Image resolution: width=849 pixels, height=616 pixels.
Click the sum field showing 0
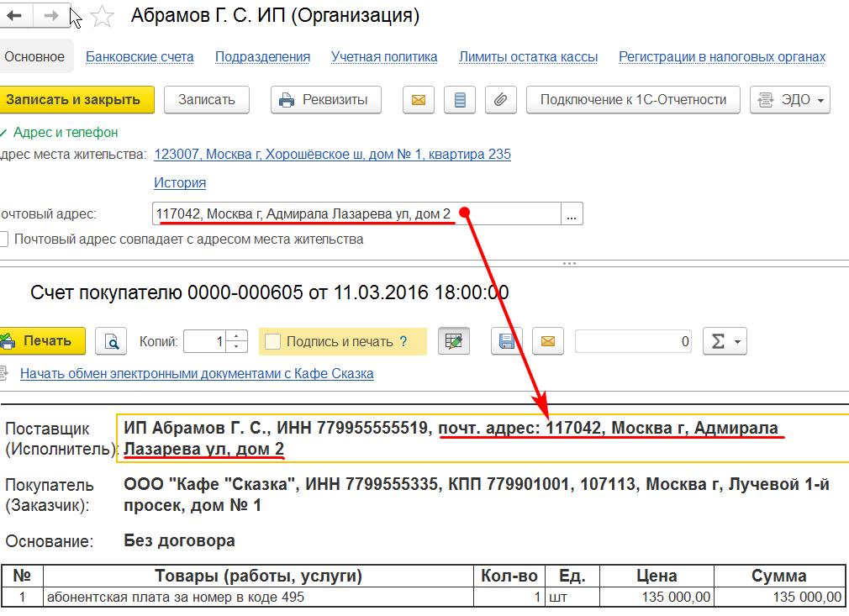pos(633,341)
